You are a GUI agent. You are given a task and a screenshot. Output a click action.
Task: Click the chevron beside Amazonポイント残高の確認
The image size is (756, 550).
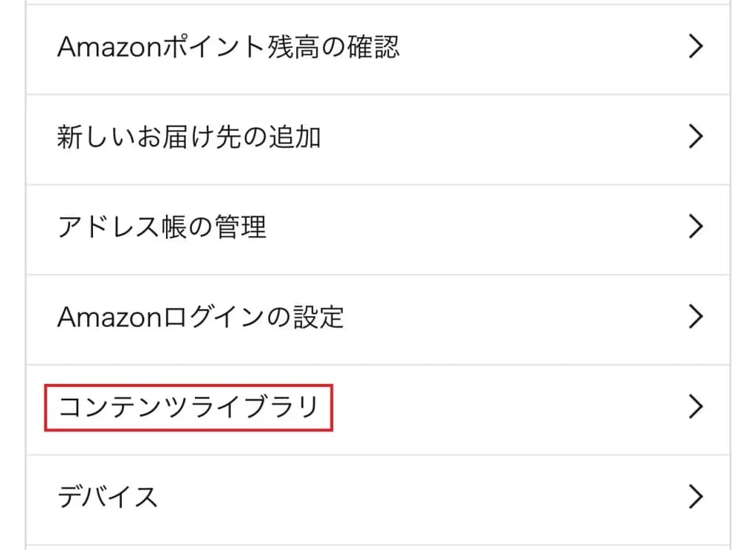(695, 47)
